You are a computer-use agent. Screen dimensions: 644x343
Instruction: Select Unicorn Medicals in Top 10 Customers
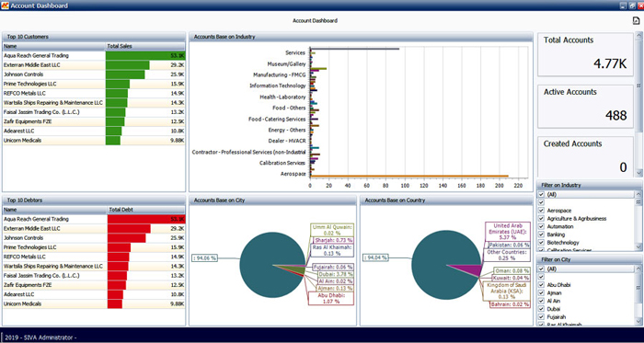(94, 141)
